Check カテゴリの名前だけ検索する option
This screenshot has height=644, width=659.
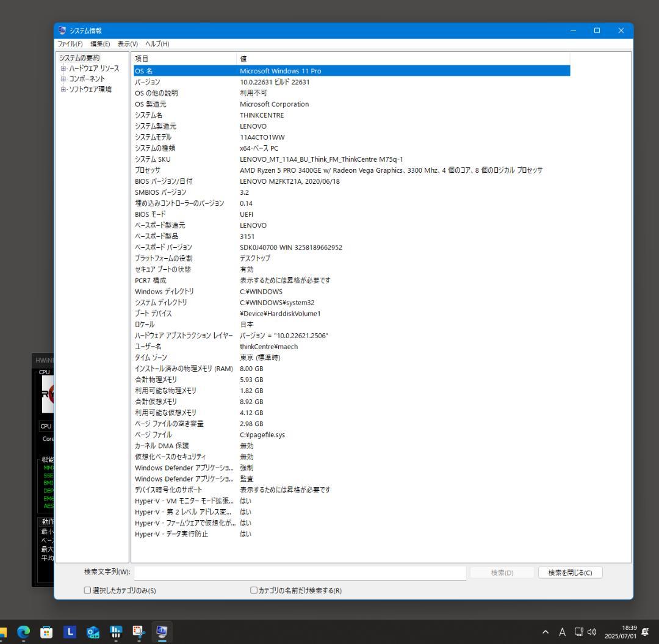(253, 590)
